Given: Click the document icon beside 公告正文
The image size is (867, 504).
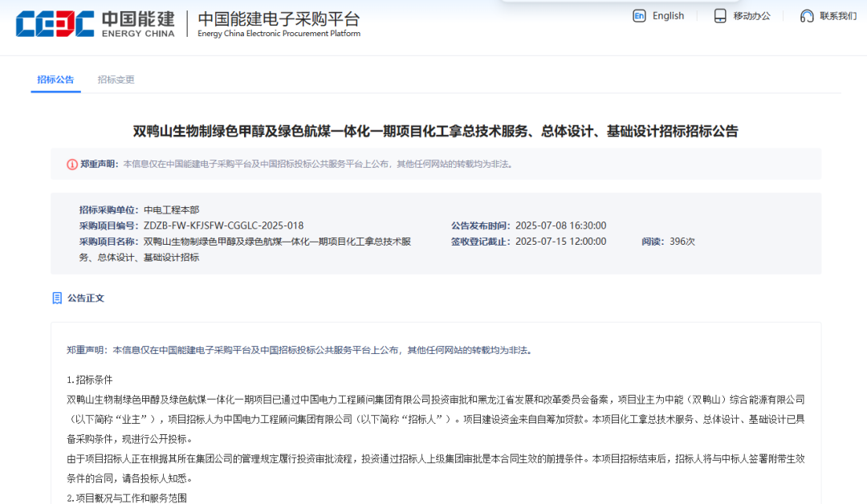Looking at the screenshot, I should [x=57, y=299].
